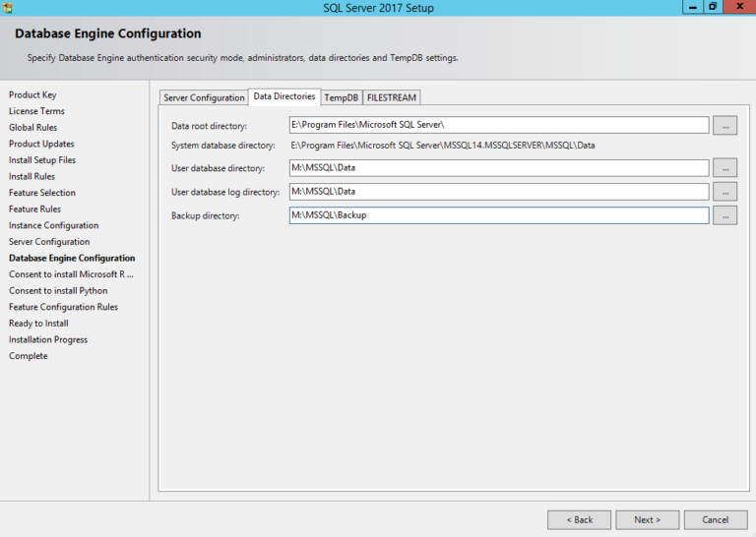Viewport: 756px width, 537px height.
Task: Click the Database Engine Configuration page heading
Action: coord(108,33)
